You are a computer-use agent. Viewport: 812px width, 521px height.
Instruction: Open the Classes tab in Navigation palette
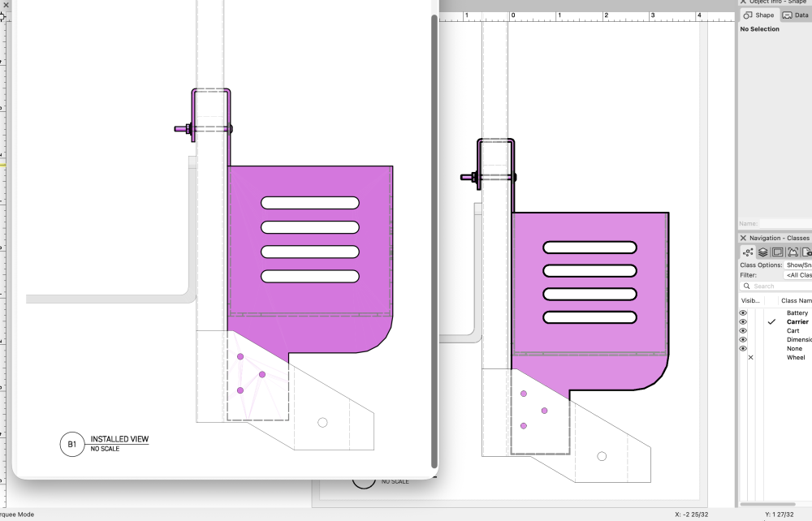[x=748, y=252]
